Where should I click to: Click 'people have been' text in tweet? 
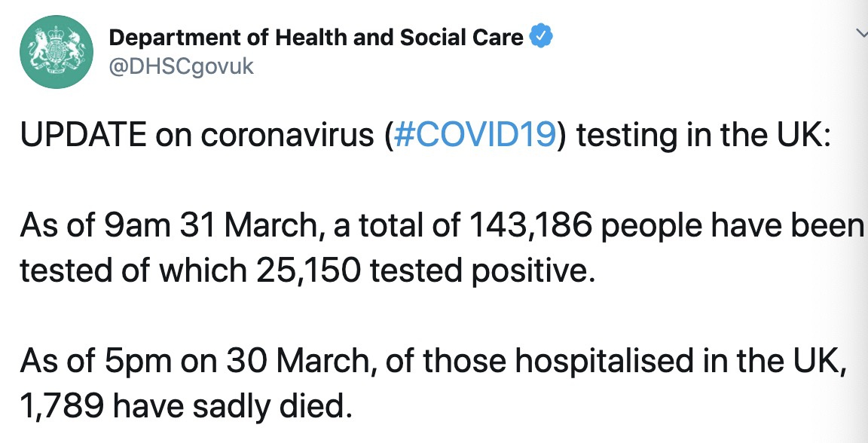pos(732,225)
